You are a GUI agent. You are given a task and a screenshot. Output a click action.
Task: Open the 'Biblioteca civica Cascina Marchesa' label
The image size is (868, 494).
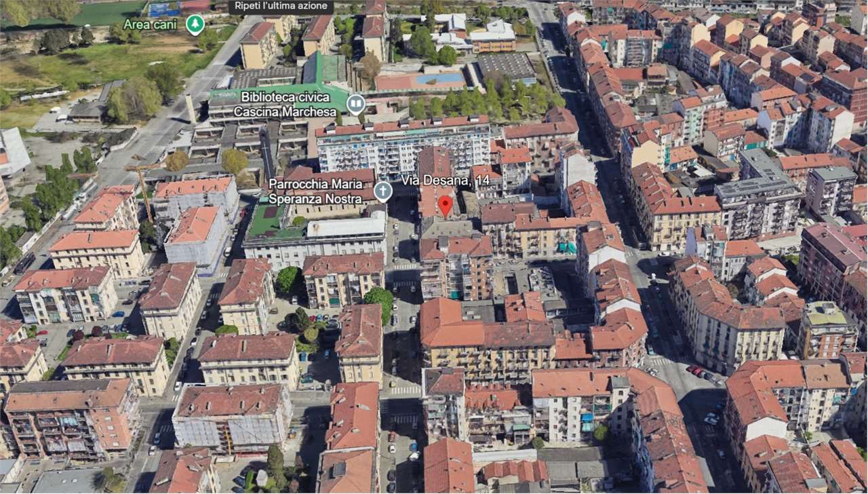tap(285, 105)
